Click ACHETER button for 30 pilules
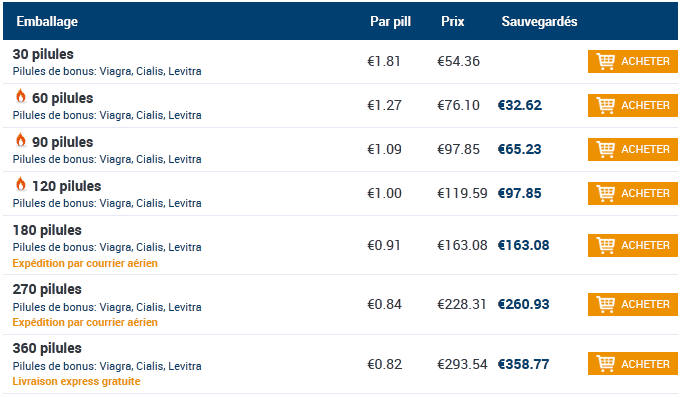Image resolution: width=682 pixels, height=398 pixels. click(x=632, y=61)
